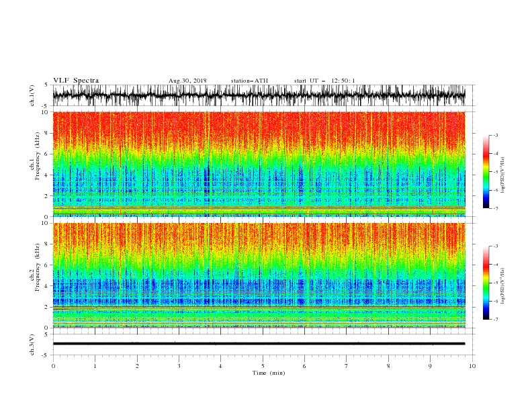
Task: Click the ch.2 frequency tick '2'
Action: coord(46,307)
